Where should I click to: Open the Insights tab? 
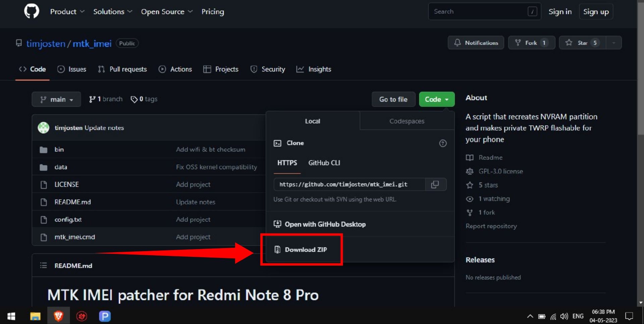click(314, 69)
